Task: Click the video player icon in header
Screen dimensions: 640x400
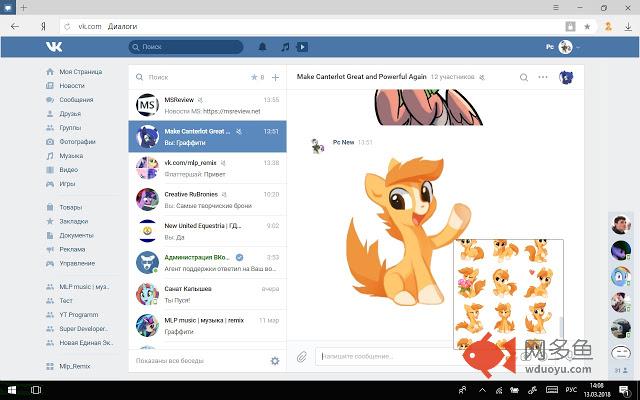Action: [x=302, y=47]
